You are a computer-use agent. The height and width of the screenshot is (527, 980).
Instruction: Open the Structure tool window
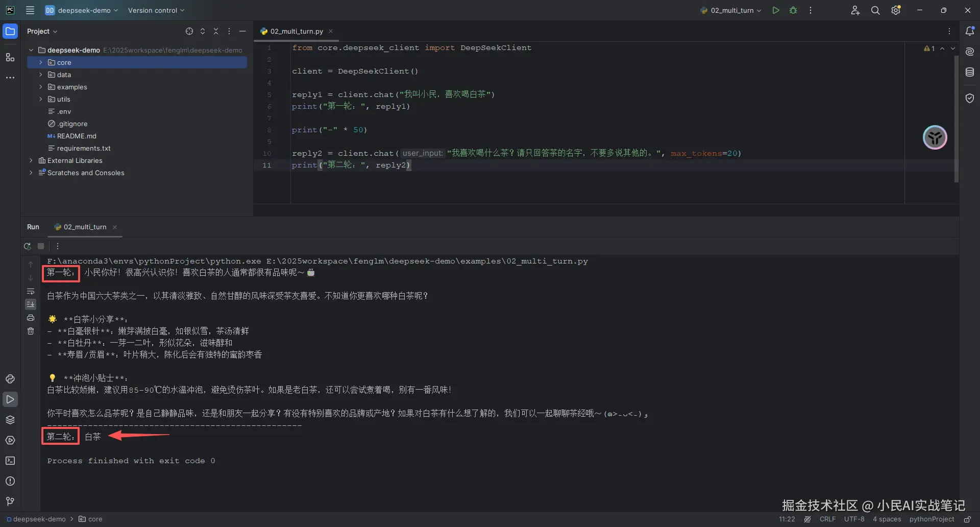(10, 57)
